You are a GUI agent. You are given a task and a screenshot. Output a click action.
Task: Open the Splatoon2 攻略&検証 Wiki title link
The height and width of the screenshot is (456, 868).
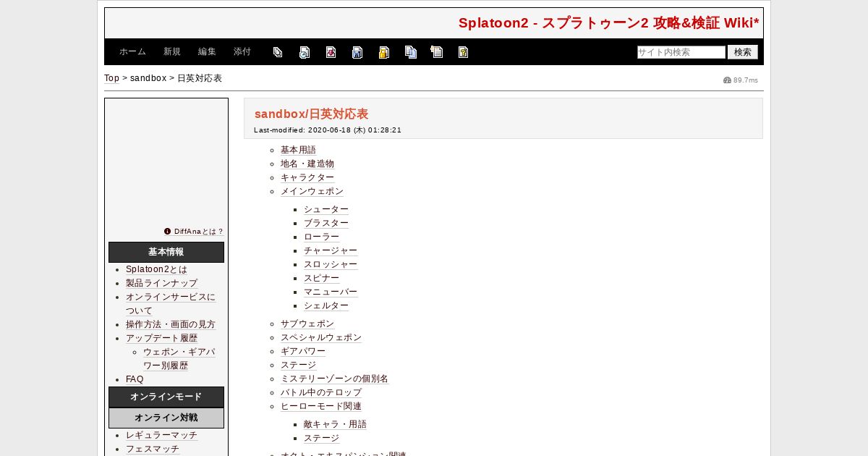click(x=609, y=23)
